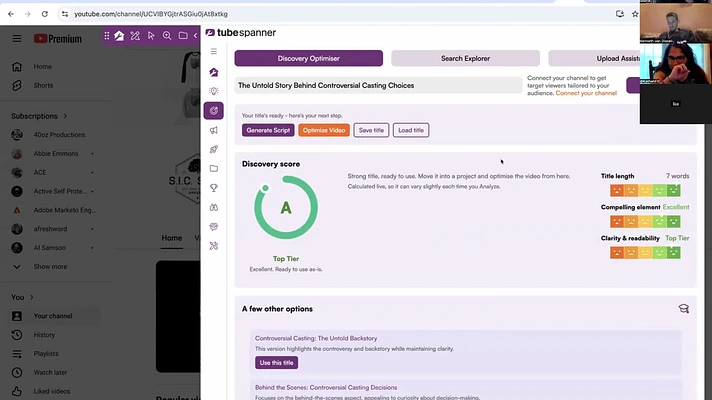Open the megaphone icon in sidebar
Viewport: 712px width, 400px height.
(214, 130)
